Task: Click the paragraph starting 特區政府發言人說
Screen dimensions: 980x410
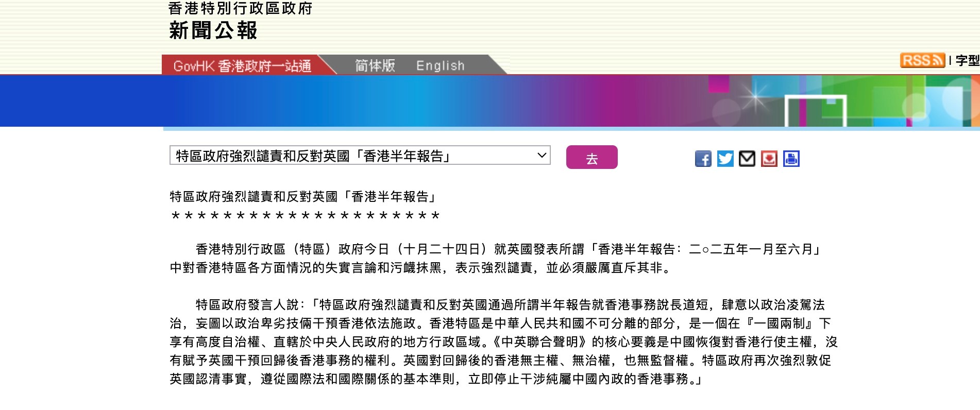Action: (503, 342)
